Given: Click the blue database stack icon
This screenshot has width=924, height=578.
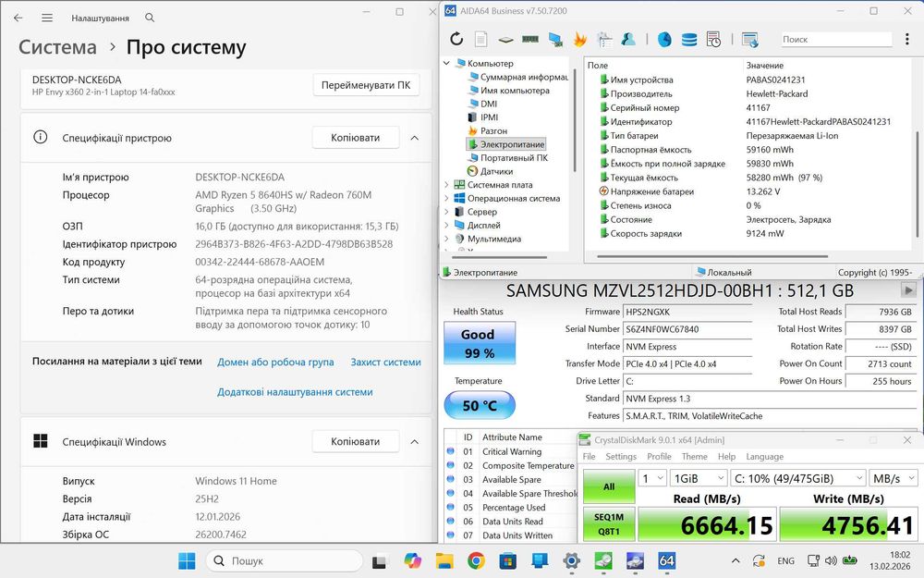Looking at the screenshot, I should pyautogui.click(x=689, y=40).
